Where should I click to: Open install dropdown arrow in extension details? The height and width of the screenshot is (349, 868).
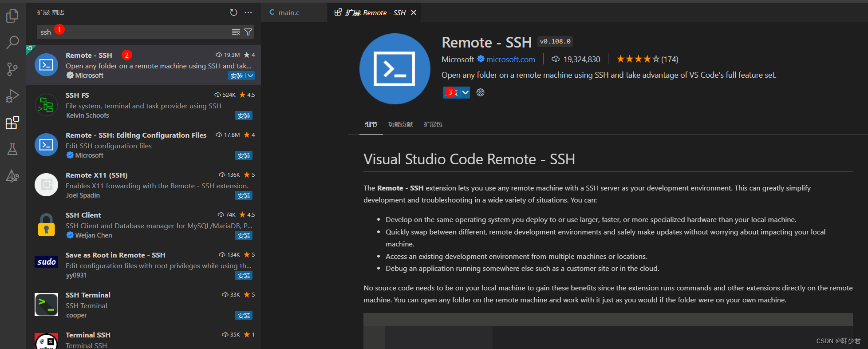465,92
